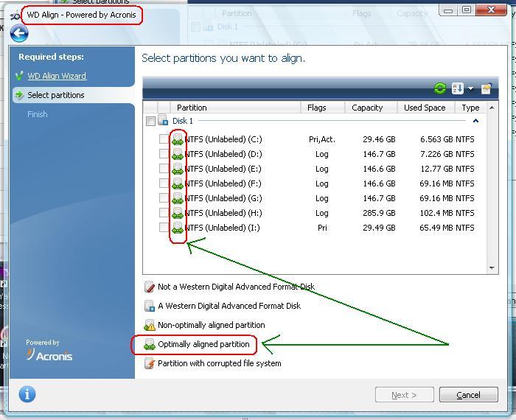This screenshot has height=420, width=516.
Task: Click the 29.49 GB capacity value
Action: (x=379, y=228)
